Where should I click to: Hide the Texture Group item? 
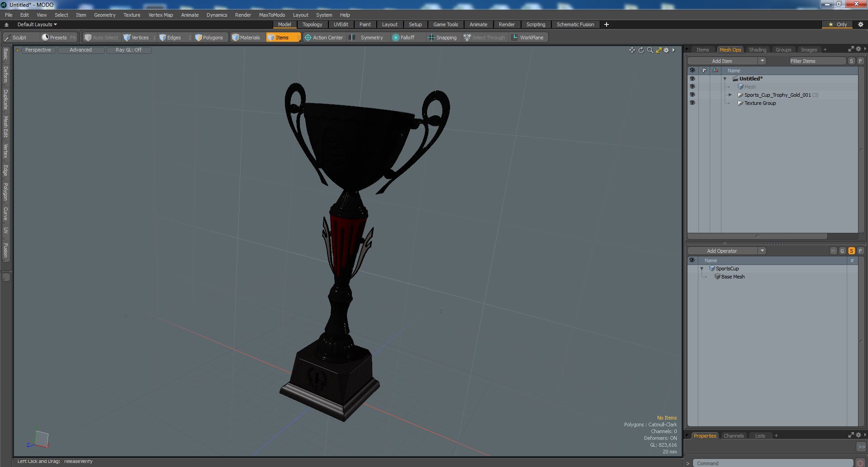(x=692, y=103)
